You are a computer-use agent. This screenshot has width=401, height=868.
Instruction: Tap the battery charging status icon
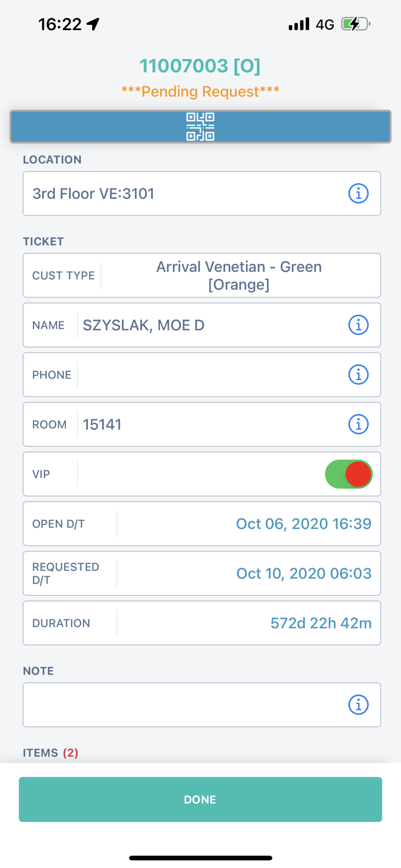[355, 24]
